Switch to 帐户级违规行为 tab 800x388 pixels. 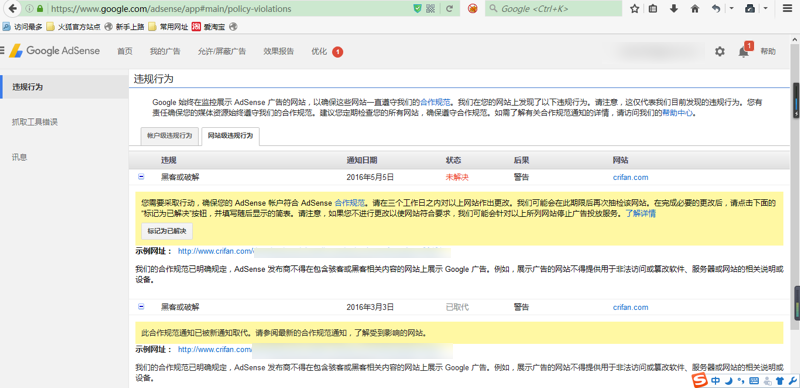[169, 136]
